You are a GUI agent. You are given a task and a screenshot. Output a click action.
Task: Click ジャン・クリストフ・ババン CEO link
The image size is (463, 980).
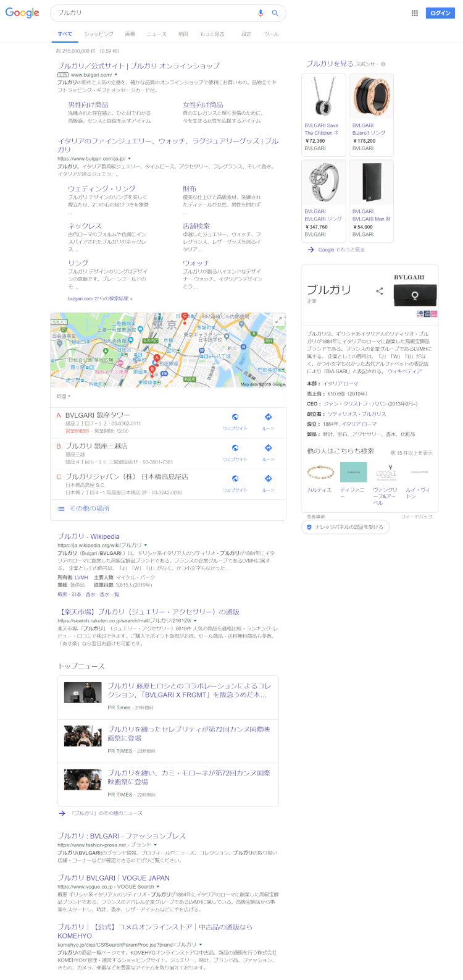coord(354,404)
